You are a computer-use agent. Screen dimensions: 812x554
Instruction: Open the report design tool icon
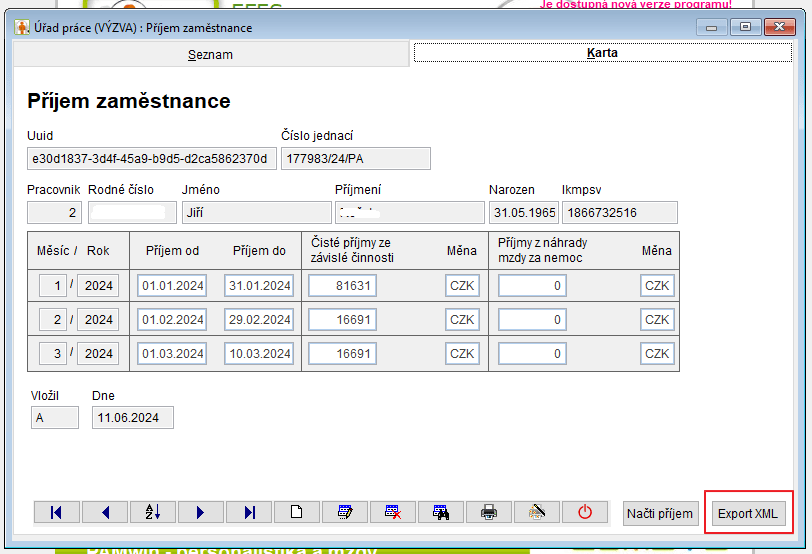537,513
